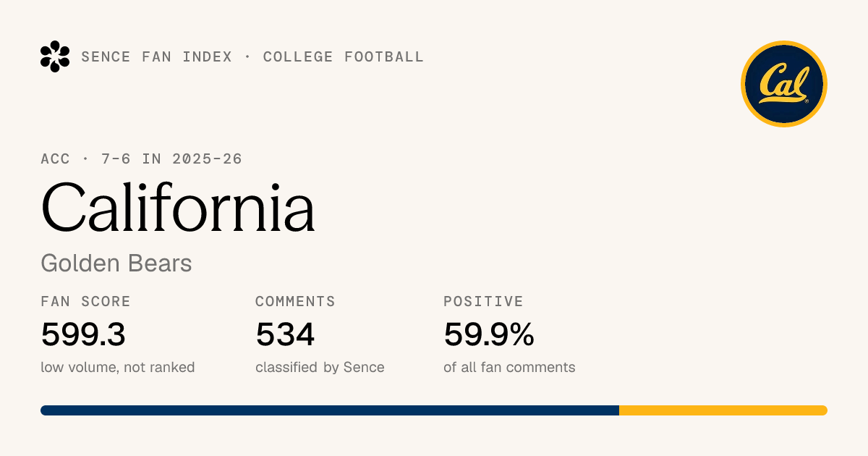The image size is (868, 456).
Task: Click the Sence flower logo icon
Action: coord(55,56)
